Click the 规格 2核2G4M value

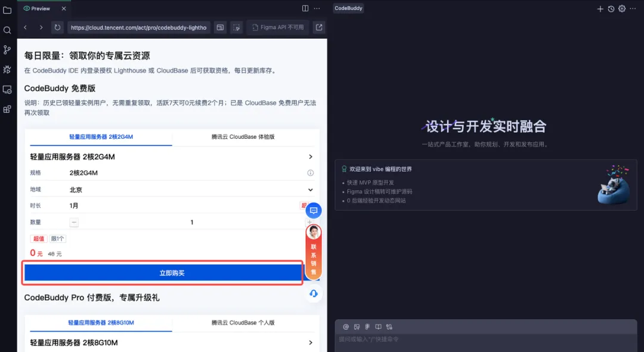pyautogui.click(x=83, y=173)
